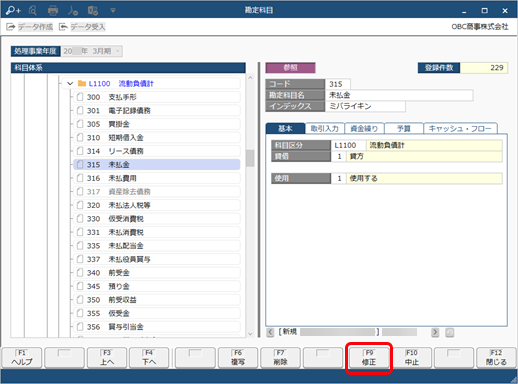518x384 pixels.
Task: Click the 登録件数 value 229
Action: 484,68
